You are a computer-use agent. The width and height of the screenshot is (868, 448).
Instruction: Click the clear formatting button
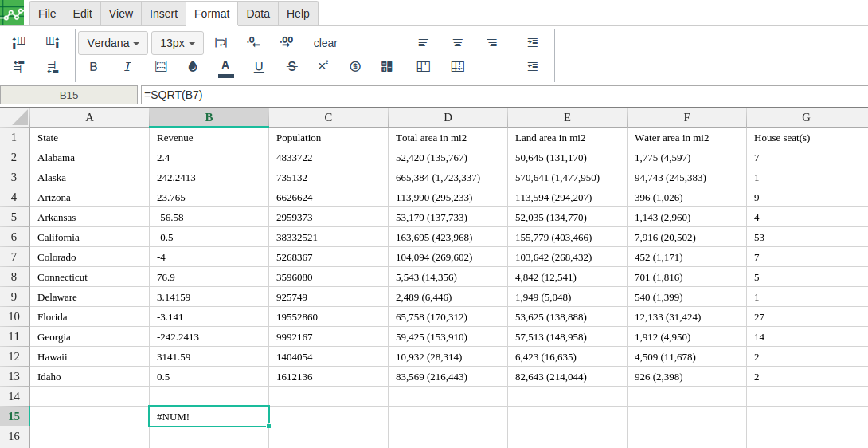(326, 43)
